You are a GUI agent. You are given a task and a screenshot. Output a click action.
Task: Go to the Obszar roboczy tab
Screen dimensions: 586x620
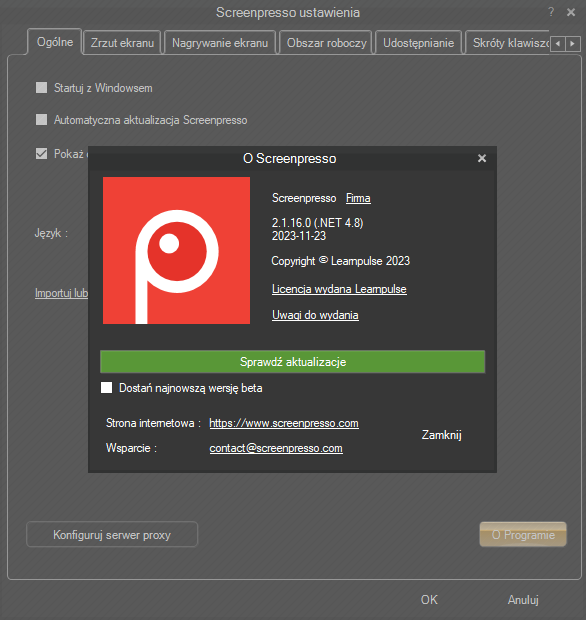(327, 43)
